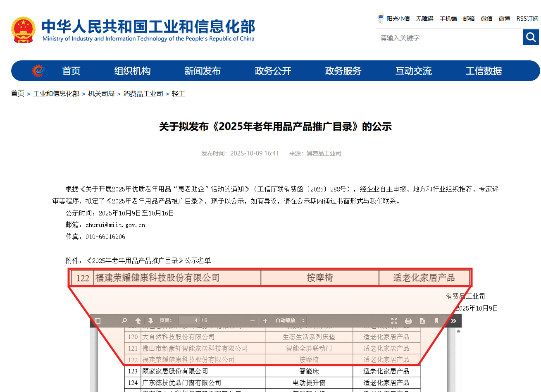Screen dimensions: 541x392
Task: Click the 请输入关键字 search field
Action: pos(449,38)
